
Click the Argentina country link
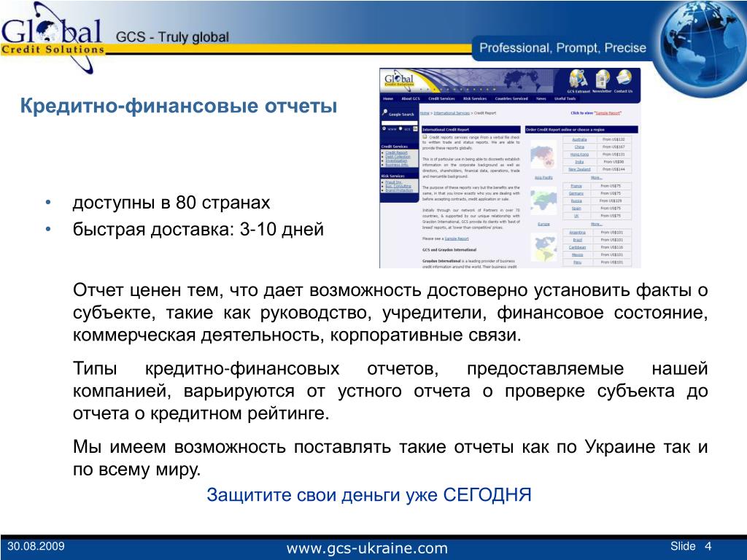pyautogui.click(x=578, y=233)
